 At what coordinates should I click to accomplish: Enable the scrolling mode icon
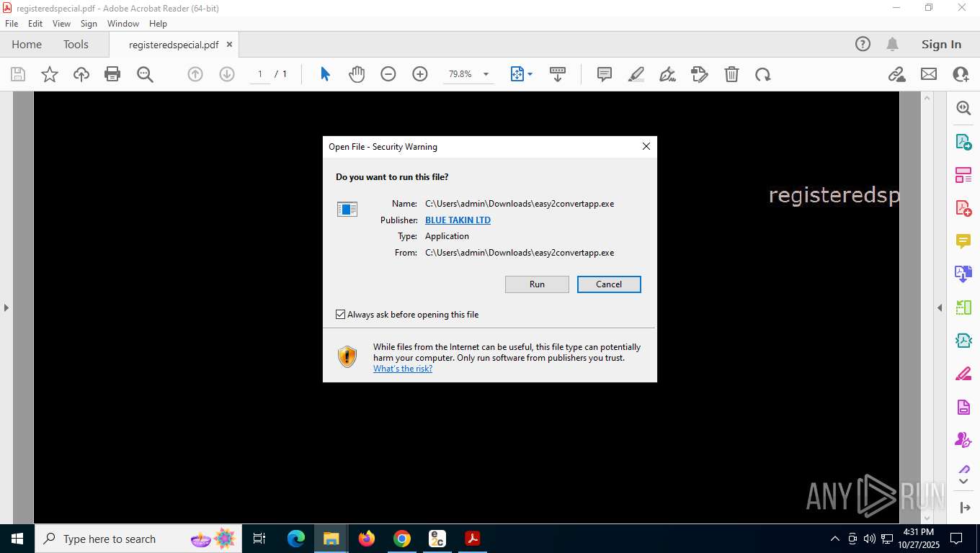point(557,74)
